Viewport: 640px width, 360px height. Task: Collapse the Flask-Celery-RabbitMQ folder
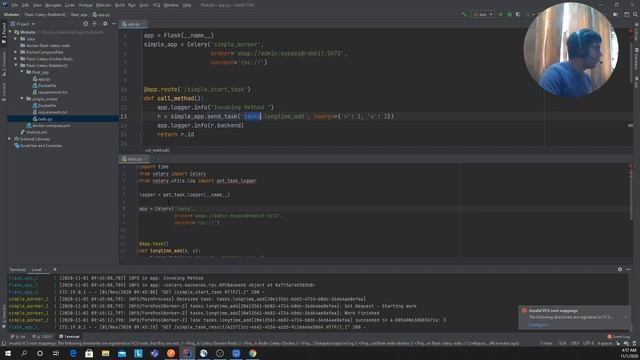(16, 65)
